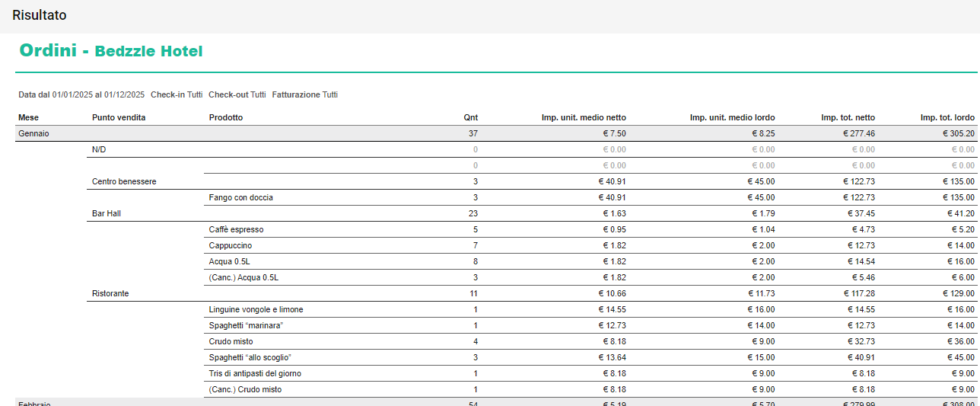
Task: Click Bar Hall's quantity value 23
Action: [473, 213]
